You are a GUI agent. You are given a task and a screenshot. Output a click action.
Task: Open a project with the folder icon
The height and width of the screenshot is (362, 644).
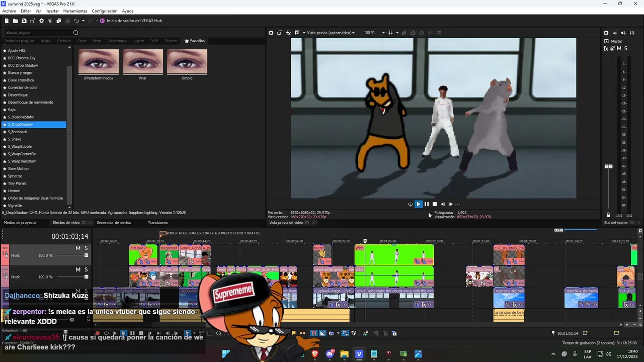pos(16,21)
